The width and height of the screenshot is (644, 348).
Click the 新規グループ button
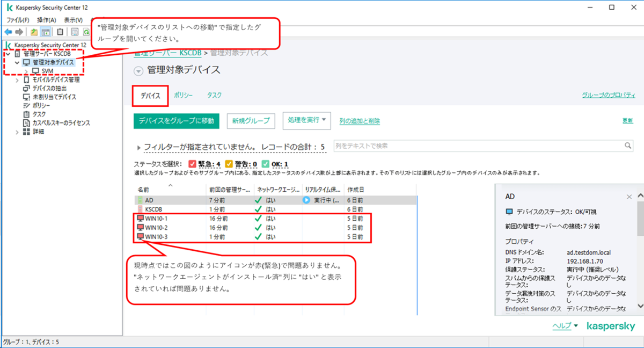tap(251, 121)
